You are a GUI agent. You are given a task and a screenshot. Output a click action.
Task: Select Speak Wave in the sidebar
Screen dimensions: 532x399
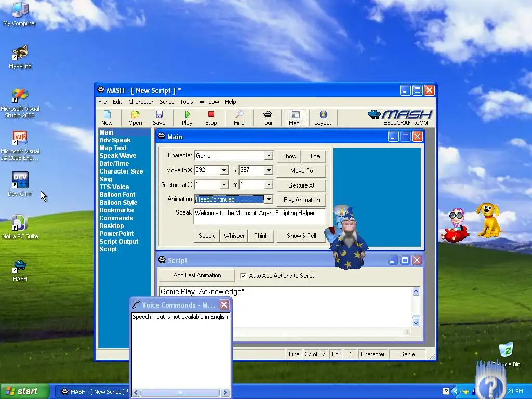pos(118,156)
